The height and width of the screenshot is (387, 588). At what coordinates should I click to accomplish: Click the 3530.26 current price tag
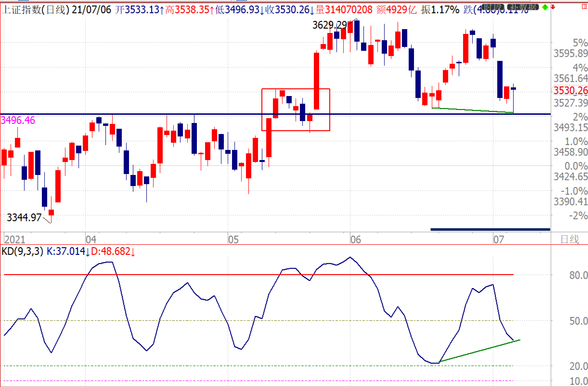pyautogui.click(x=570, y=90)
